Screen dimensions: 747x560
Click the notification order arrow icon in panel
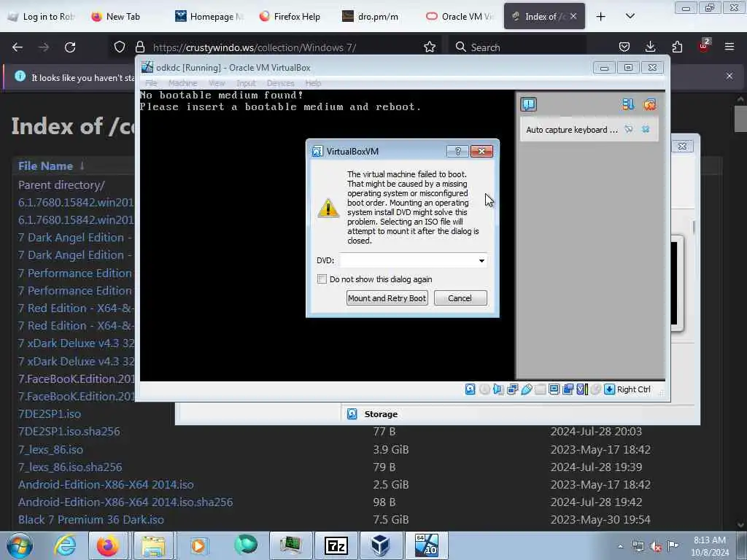click(628, 104)
